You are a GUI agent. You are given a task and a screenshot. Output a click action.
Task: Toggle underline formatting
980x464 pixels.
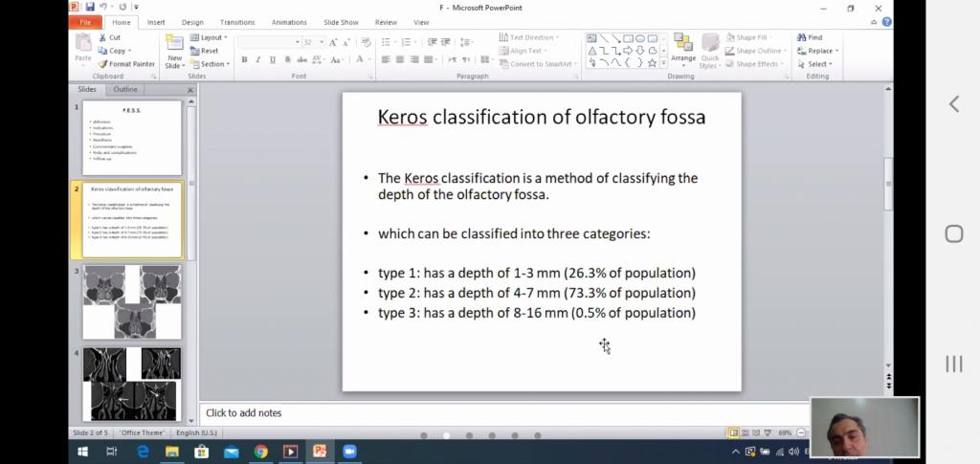coord(273,59)
